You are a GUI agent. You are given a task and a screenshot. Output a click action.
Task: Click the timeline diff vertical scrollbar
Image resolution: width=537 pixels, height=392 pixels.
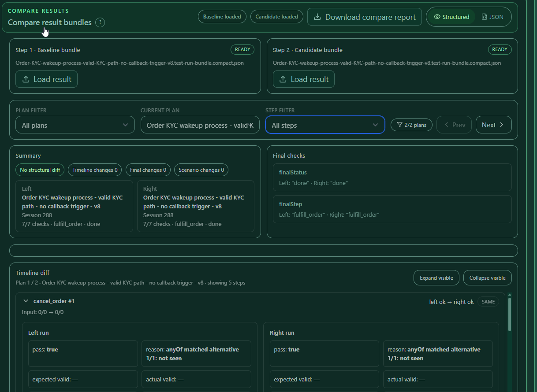click(510, 314)
